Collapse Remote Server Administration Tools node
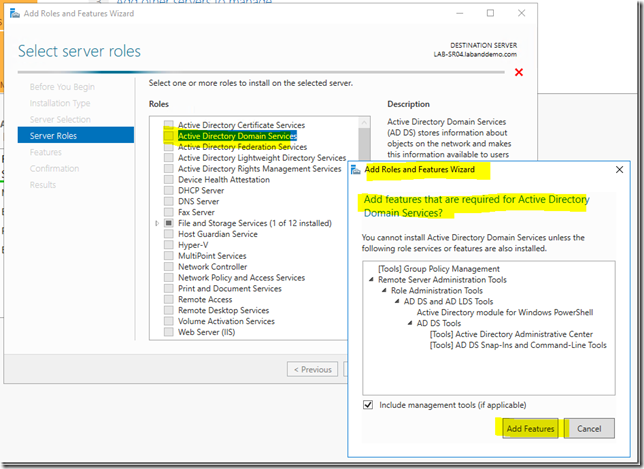 371,279
